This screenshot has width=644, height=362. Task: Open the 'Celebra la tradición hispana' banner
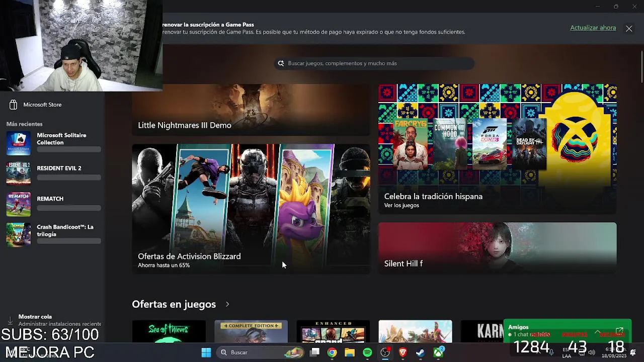[497, 149]
